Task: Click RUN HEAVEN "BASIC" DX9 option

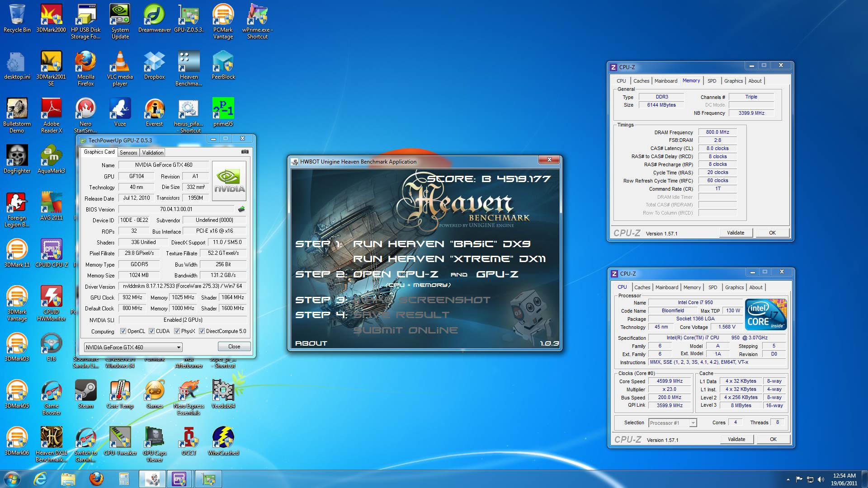Action: tap(442, 244)
